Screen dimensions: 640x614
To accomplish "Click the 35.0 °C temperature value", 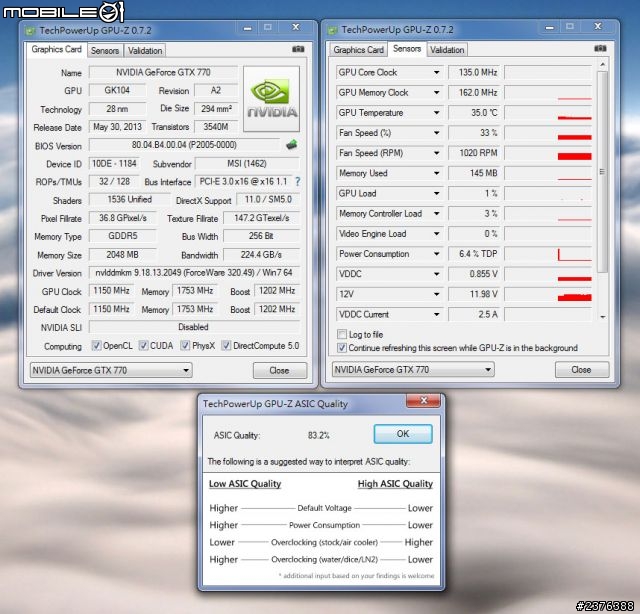I will [475, 113].
